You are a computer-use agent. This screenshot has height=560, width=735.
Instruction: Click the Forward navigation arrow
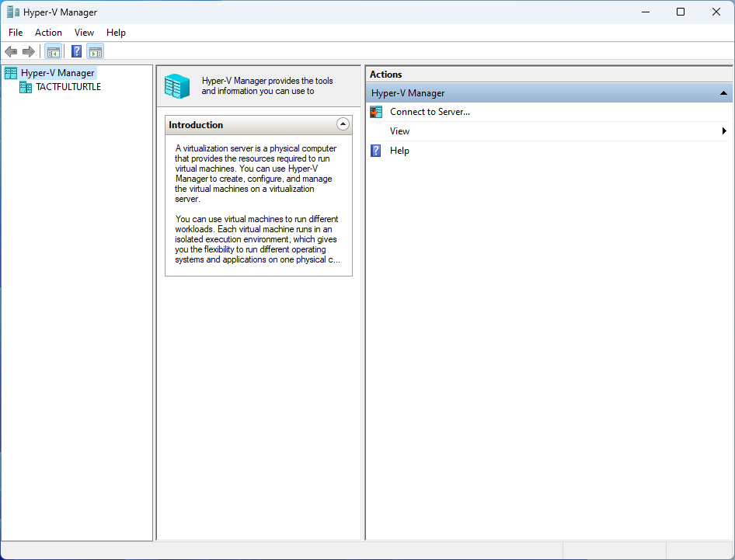point(29,51)
